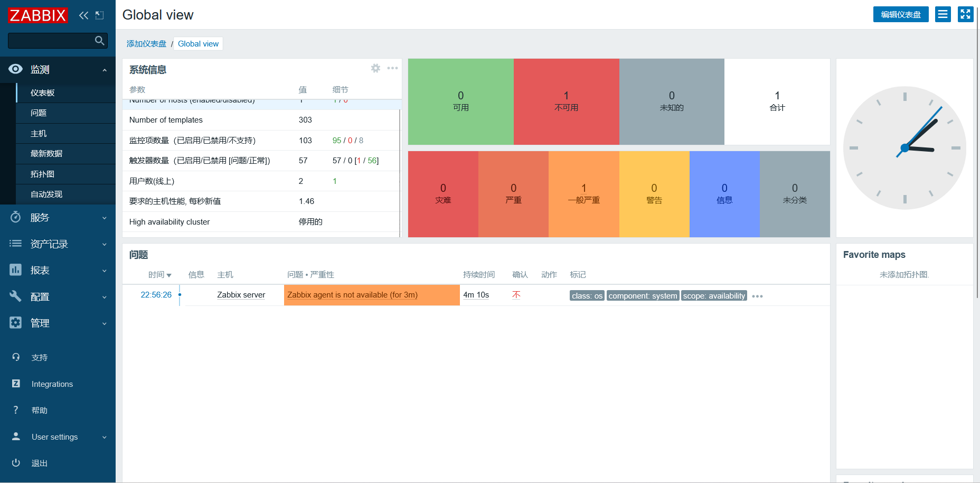Click the red 不可用 hosts tile
This screenshot has height=483, width=980.
(x=567, y=101)
